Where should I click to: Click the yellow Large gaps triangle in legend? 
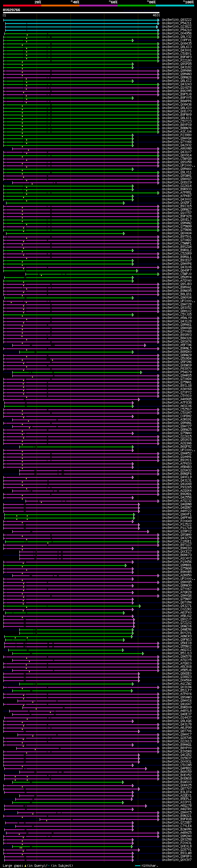click(x=26, y=865)
